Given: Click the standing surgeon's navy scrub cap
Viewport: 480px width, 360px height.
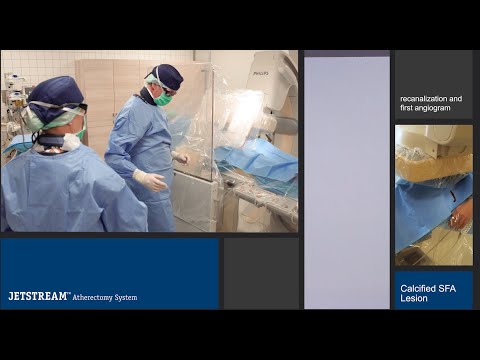Looking at the screenshot, I should point(168,76).
